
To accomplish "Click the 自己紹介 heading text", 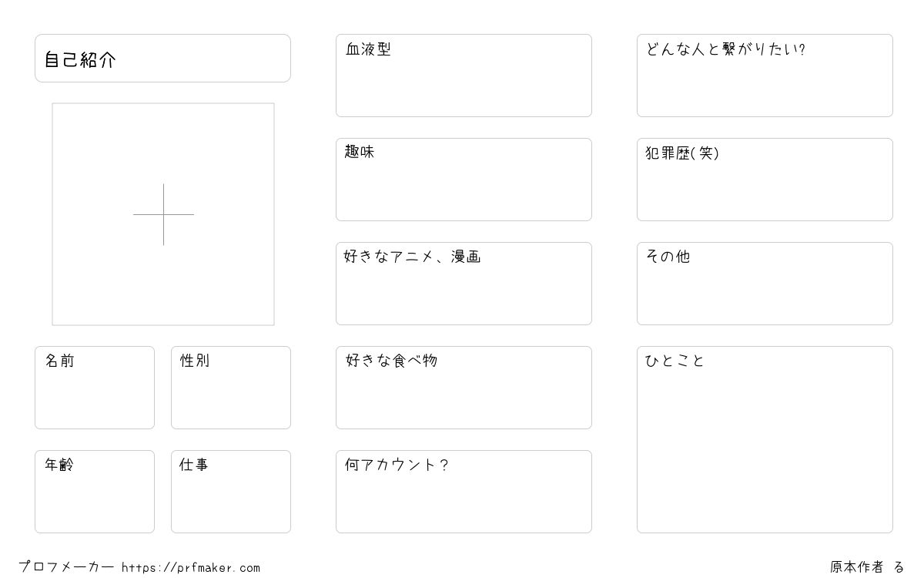I will [80, 60].
